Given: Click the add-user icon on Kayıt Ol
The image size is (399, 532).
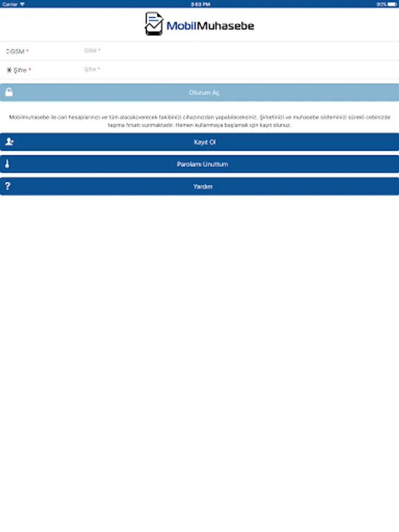Looking at the screenshot, I should pyautogui.click(x=9, y=142).
